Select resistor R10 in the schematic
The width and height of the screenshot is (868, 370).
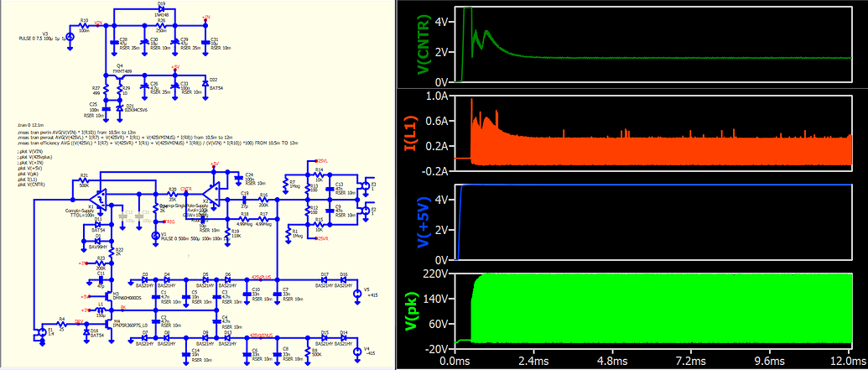click(84, 27)
